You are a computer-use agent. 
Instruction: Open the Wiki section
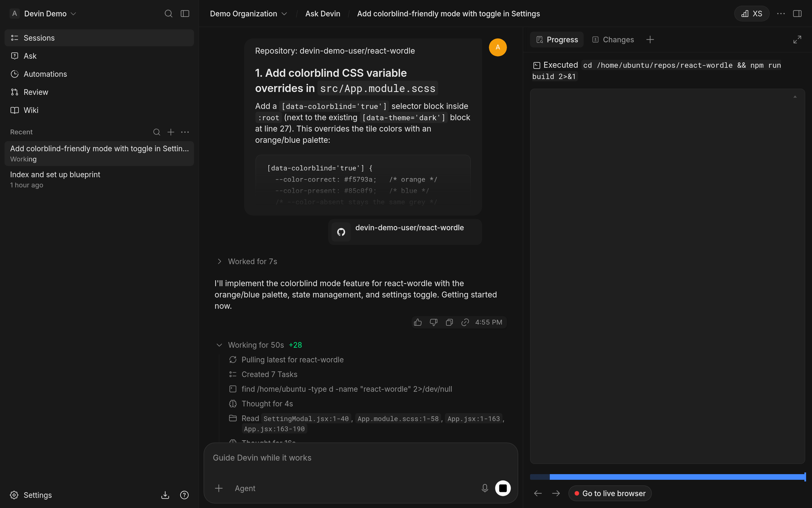tap(99, 110)
